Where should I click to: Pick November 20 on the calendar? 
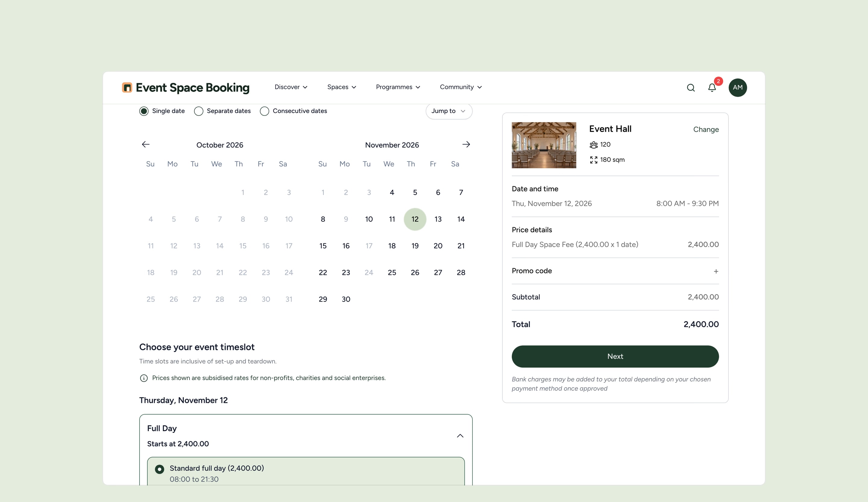coord(438,246)
